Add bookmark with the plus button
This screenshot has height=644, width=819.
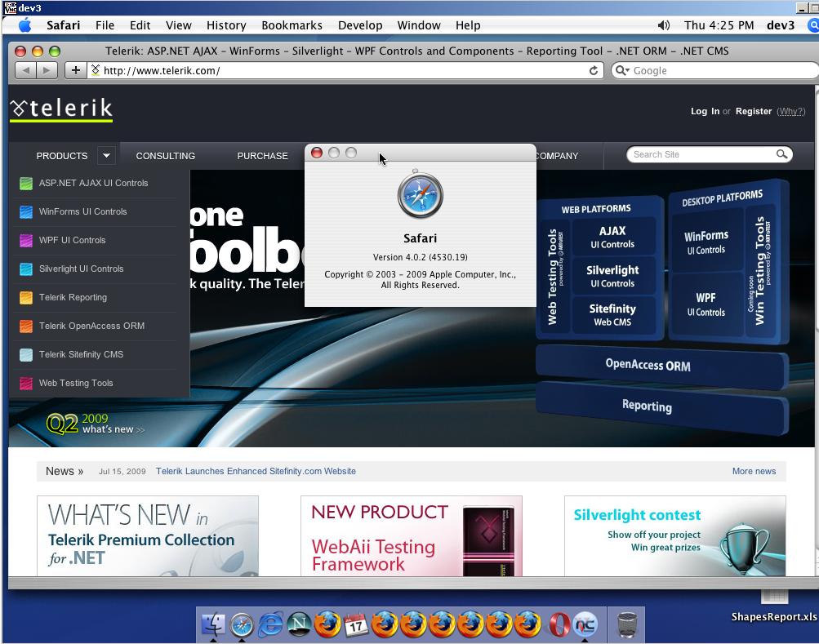tap(76, 70)
